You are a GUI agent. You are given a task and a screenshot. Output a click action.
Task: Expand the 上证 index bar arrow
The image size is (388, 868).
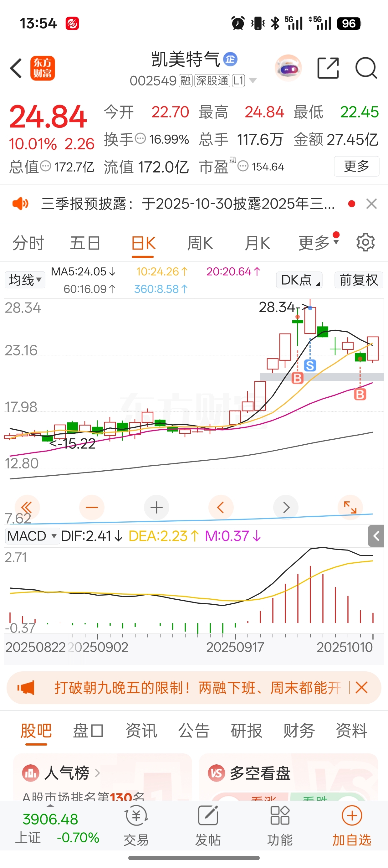coord(50,806)
